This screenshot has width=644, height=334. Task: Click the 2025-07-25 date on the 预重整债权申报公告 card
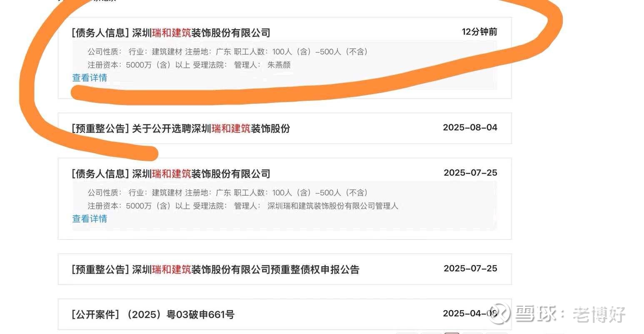tap(471, 269)
